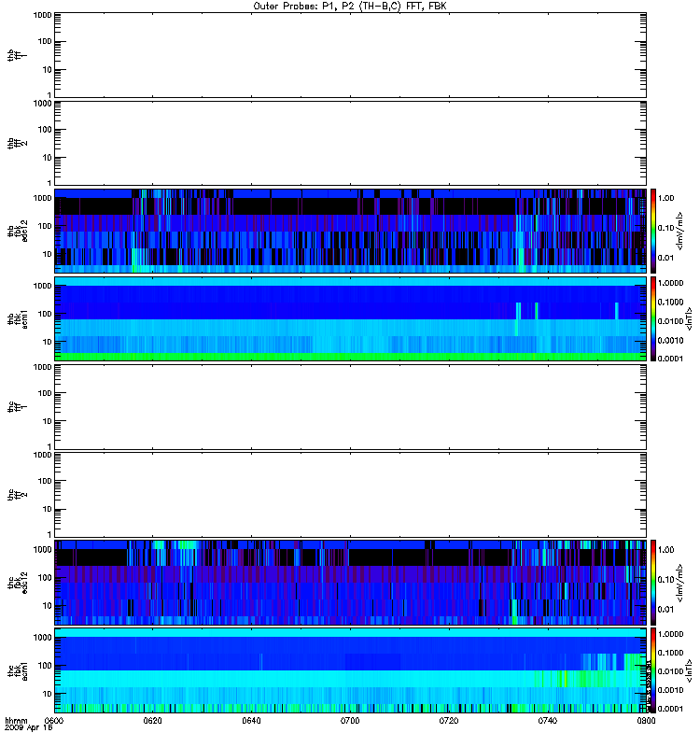Click the 1000 tick label of thc fff 2
This screenshot has width=700, height=747.
pyautogui.click(x=42, y=455)
